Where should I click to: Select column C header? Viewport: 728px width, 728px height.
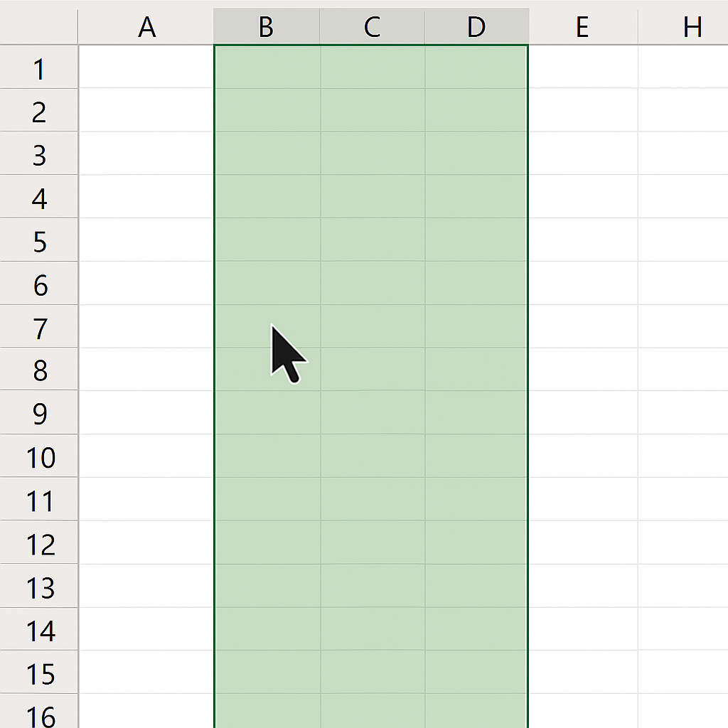click(372, 26)
